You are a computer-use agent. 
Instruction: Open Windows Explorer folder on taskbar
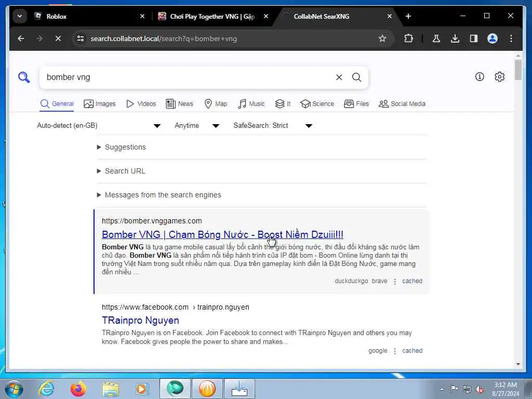111,389
